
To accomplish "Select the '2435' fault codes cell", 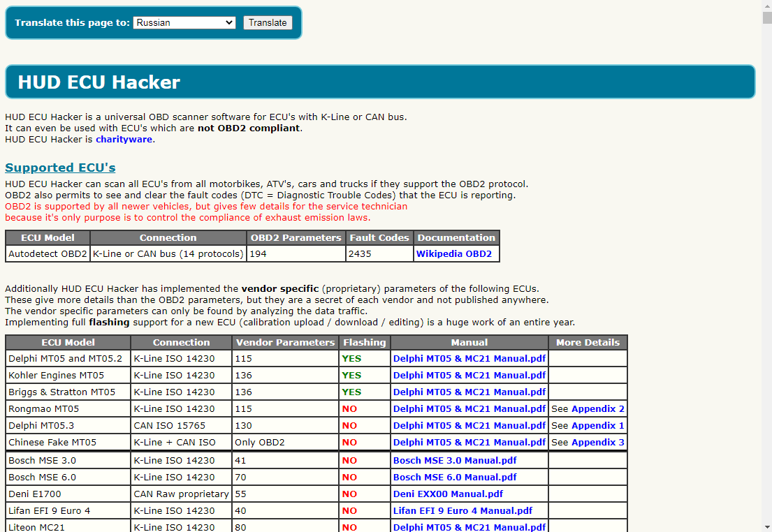I will [x=379, y=254].
